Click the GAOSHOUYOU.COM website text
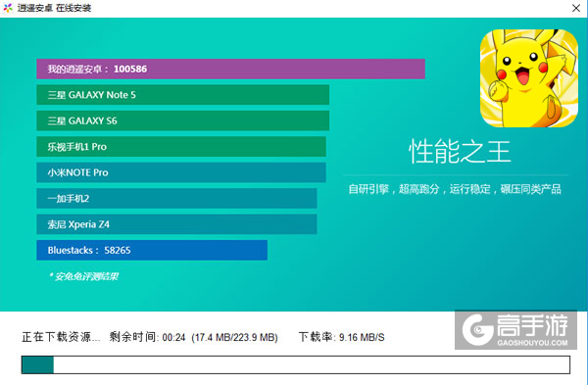Screen dimensions: 588x385 click(x=532, y=342)
